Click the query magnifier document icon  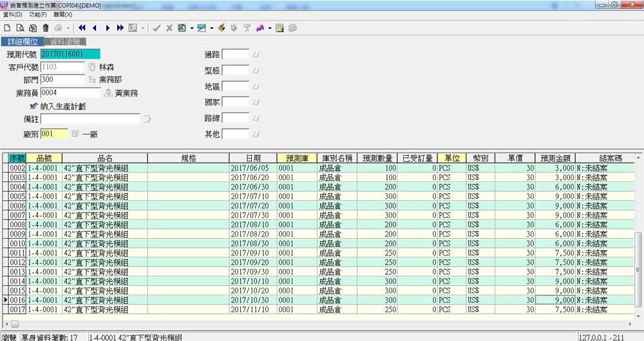[20, 28]
